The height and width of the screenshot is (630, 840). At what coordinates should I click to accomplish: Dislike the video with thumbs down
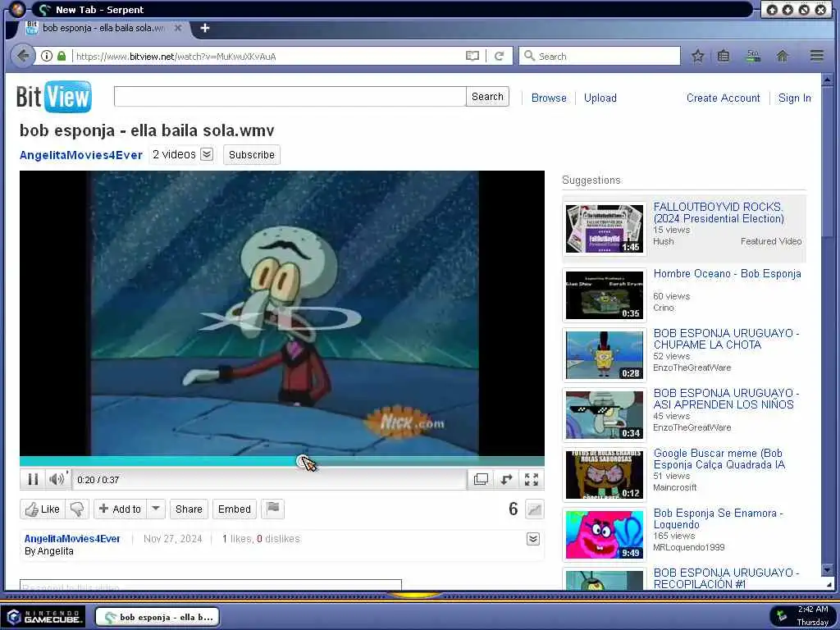[77, 509]
